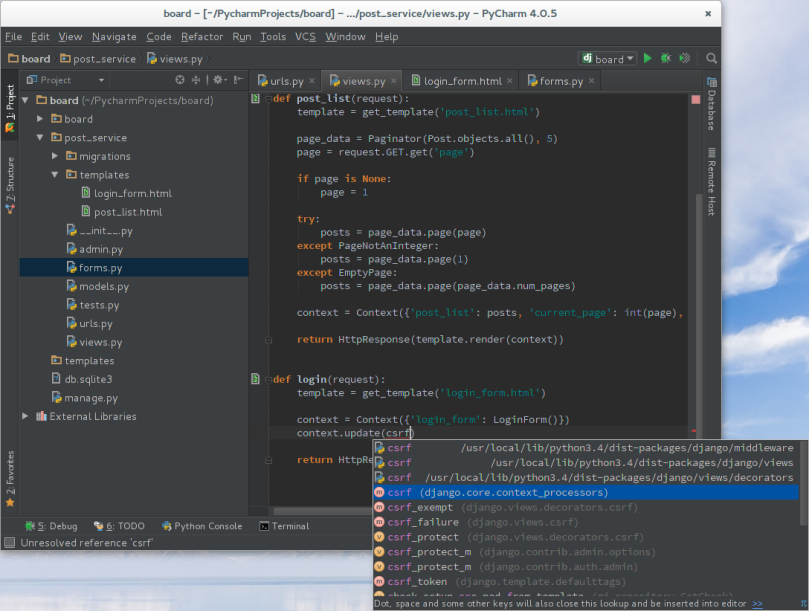This screenshot has width=809, height=611.
Task: Choose csrf_token completion suggestion
Action: (x=586, y=582)
